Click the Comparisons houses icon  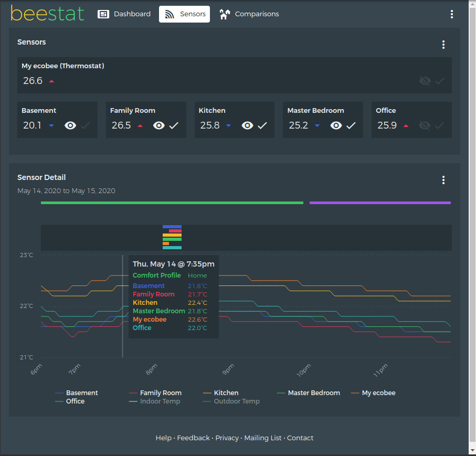225,14
